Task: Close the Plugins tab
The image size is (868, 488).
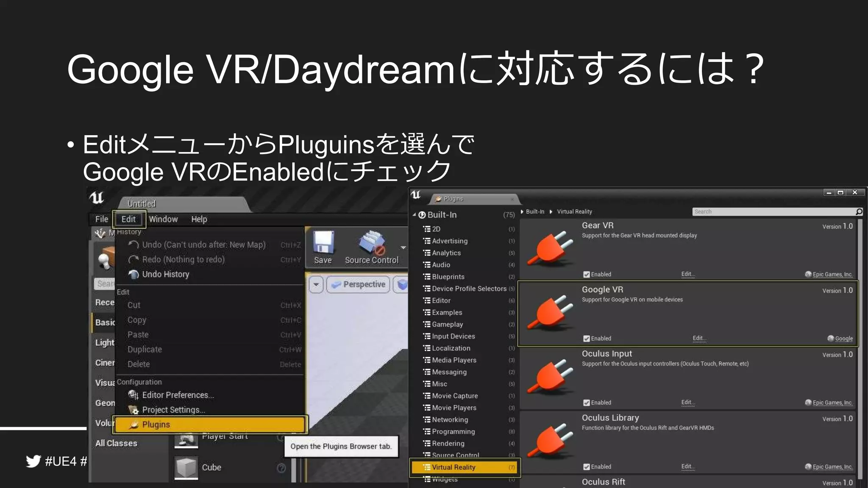Action: [x=512, y=199]
